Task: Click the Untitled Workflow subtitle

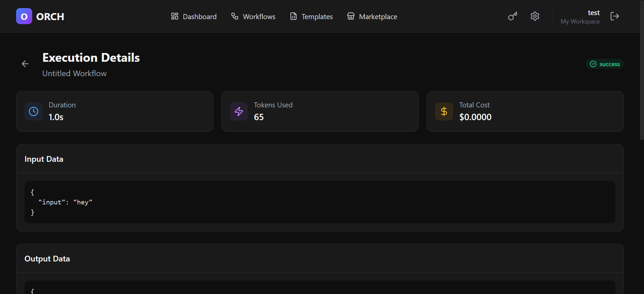Action: click(74, 73)
